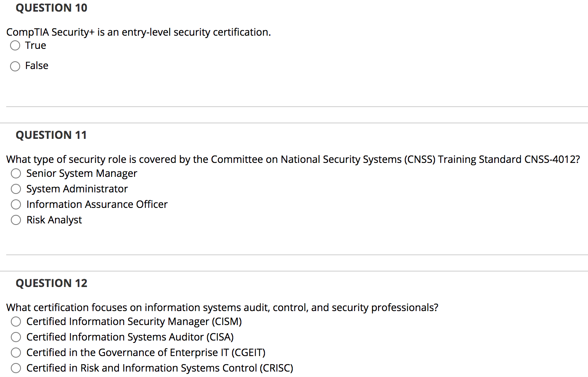Choose the CRISC certification radio button
This screenshot has height=377, width=588.
pos(16,368)
